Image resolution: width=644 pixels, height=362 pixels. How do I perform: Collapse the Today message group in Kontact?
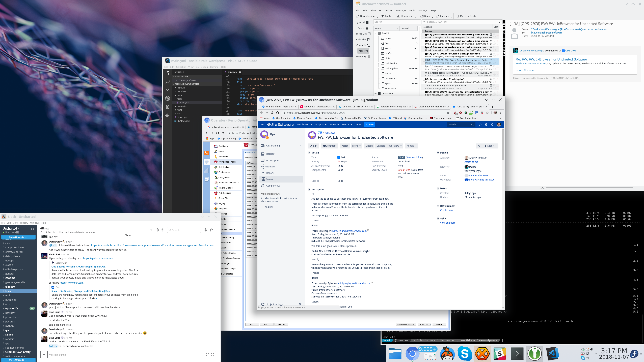click(423, 31)
